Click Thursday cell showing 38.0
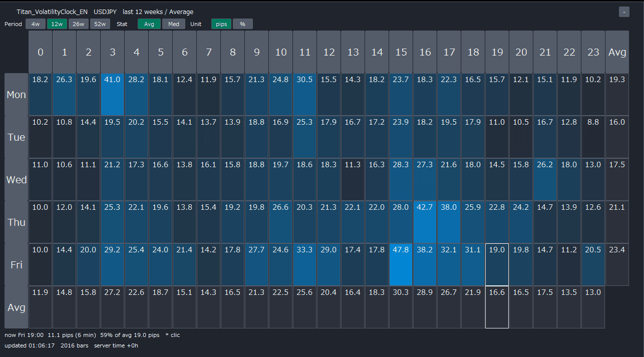The image size is (644, 357). point(449,222)
